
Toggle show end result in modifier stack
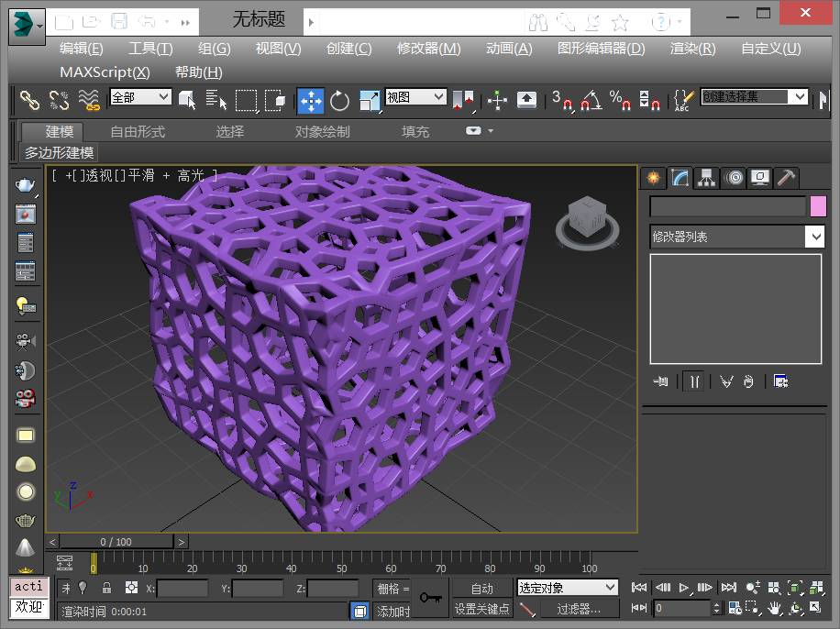click(694, 382)
